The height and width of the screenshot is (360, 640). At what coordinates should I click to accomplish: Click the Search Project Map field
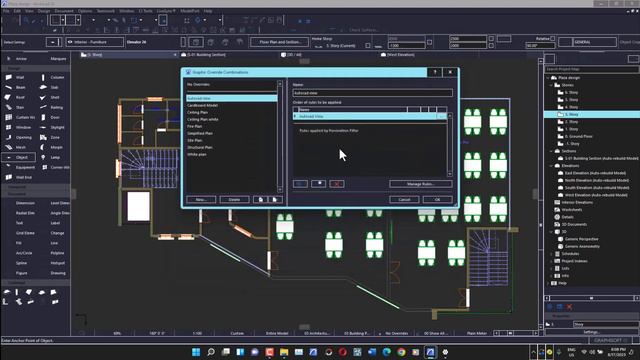591,69
